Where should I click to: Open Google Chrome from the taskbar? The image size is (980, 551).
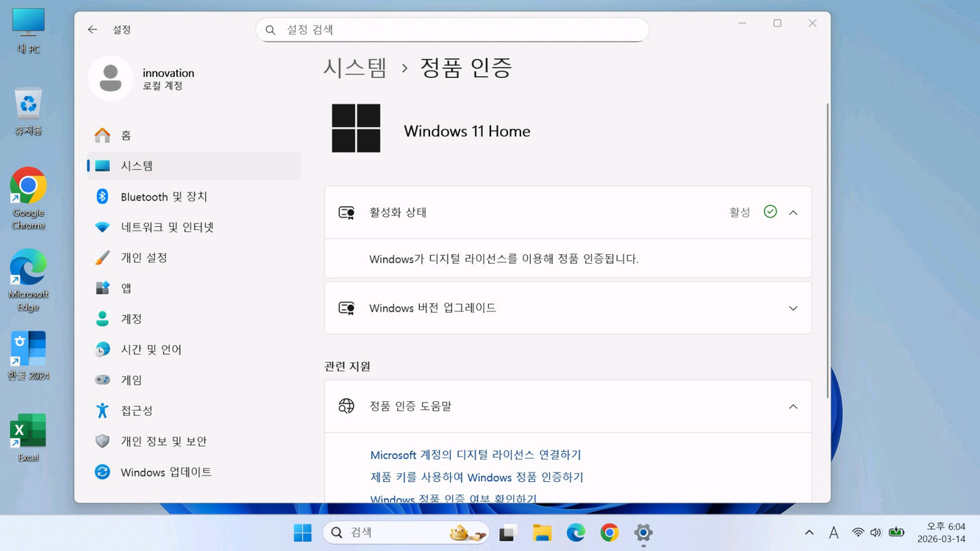click(x=609, y=532)
